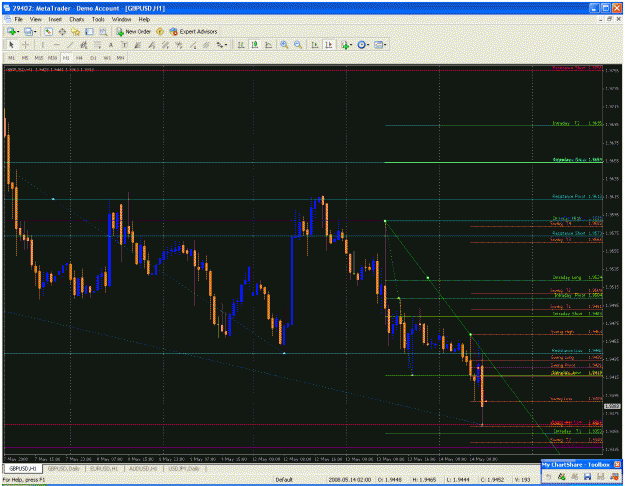Image resolution: width=625 pixels, height=486 pixels.
Task: Set timeframe to M5
Action: [x=25, y=58]
